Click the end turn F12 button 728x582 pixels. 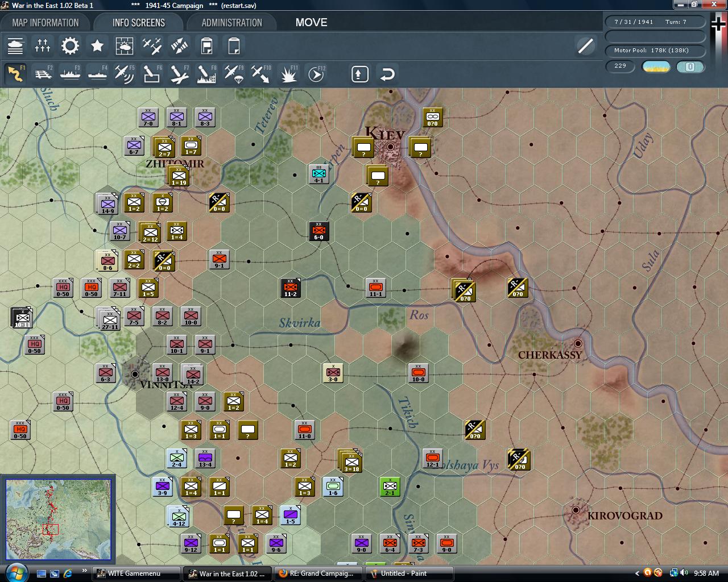316,74
